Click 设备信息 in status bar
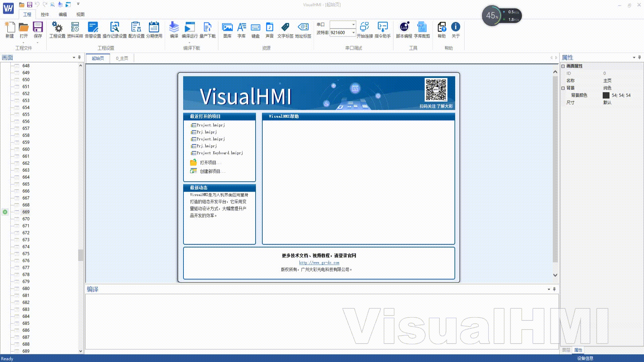This screenshot has height=362, width=644. pos(585,358)
